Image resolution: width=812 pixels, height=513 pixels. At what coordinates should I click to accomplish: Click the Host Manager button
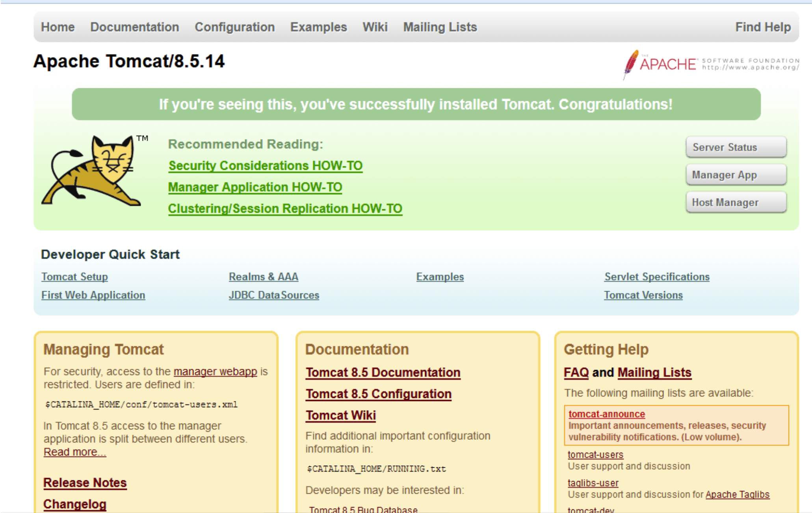(736, 203)
